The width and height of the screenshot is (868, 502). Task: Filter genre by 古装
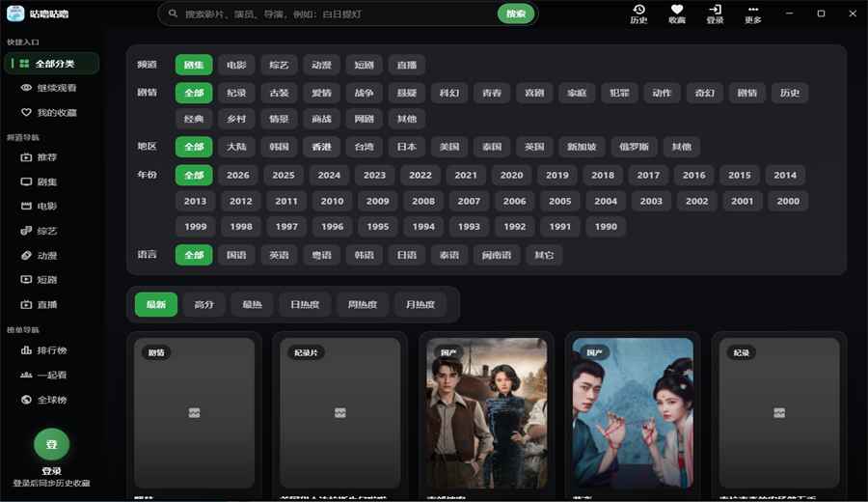point(279,93)
